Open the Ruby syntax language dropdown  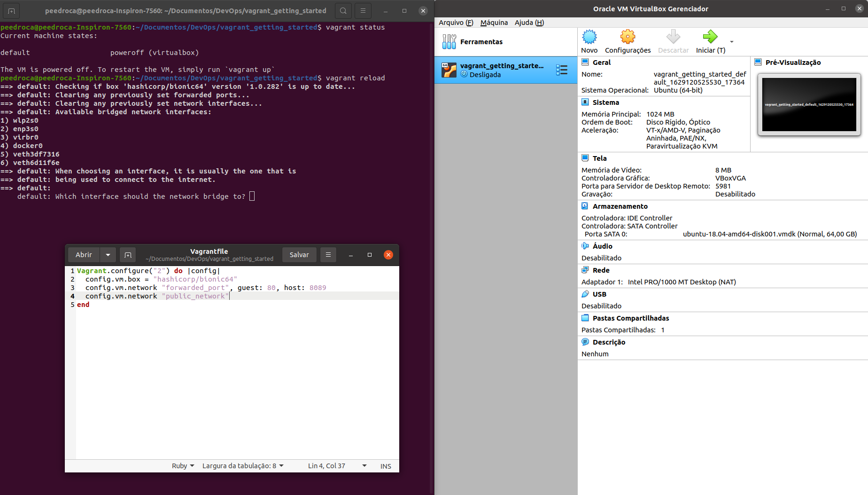coord(183,466)
